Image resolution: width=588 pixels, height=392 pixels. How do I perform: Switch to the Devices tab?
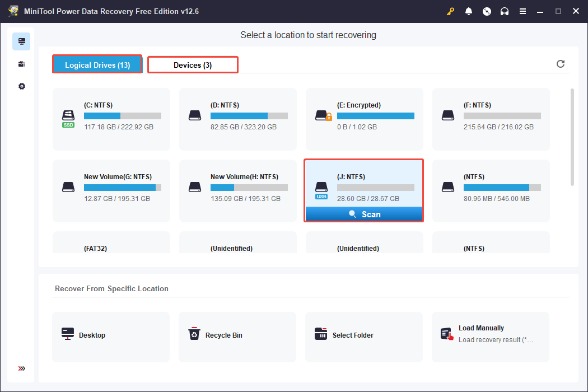pyautogui.click(x=193, y=64)
